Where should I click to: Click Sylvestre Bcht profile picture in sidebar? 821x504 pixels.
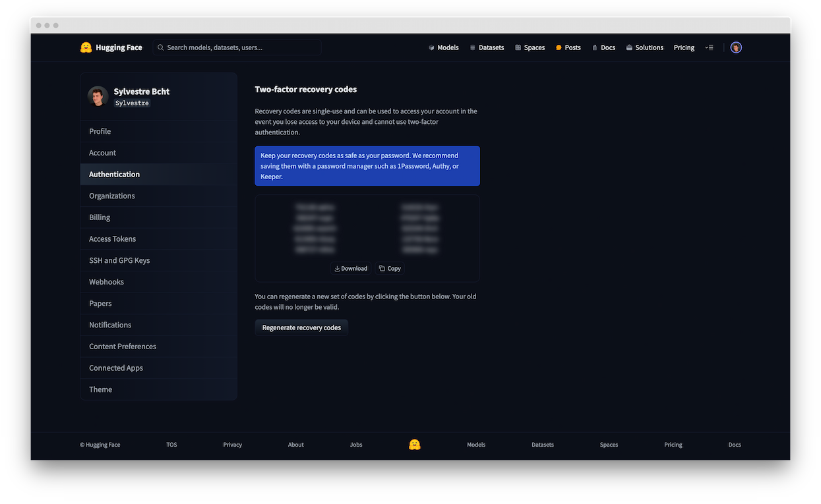tap(98, 96)
